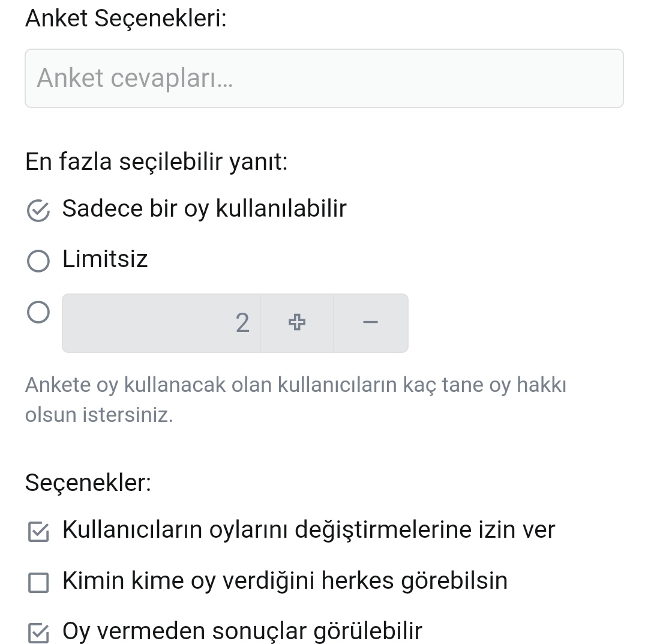
Task: Focus the 'Anket cevapları...' input field
Action: point(324,79)
